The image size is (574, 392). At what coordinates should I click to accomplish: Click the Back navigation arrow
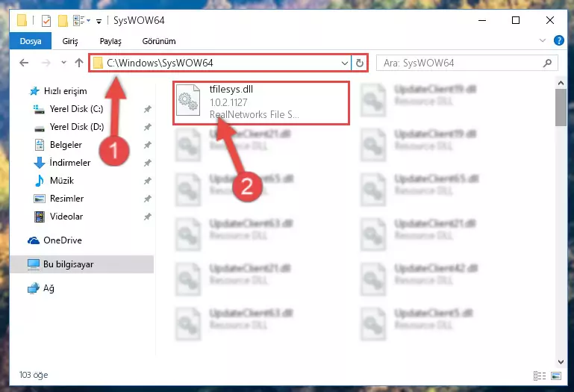coord(24,63)
